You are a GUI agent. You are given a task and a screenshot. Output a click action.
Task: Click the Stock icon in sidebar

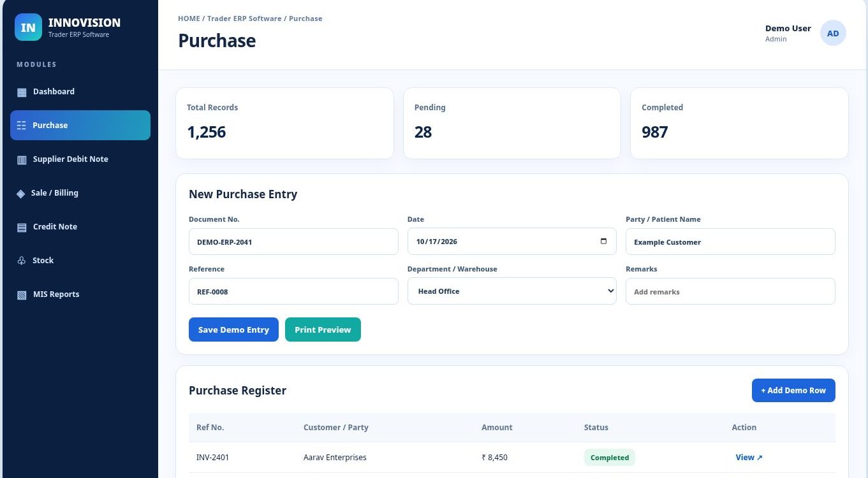[21, 261]
